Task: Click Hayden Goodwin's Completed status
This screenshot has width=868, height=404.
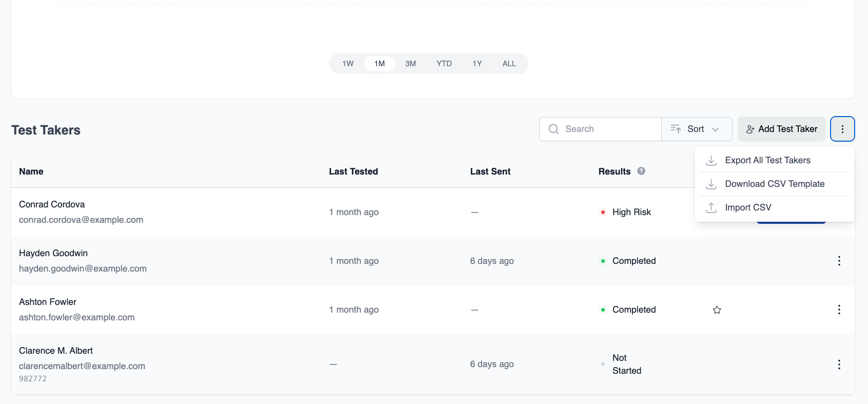Action: [634, 261]
